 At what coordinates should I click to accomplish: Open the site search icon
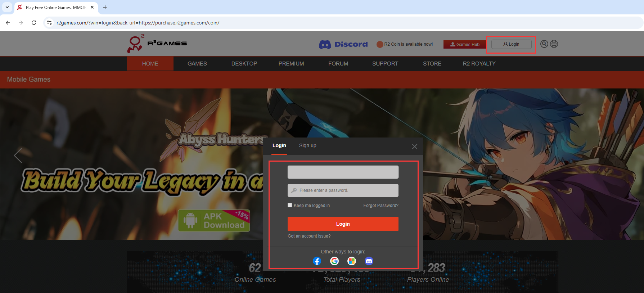pyautogui.click(x=544, y=44)
